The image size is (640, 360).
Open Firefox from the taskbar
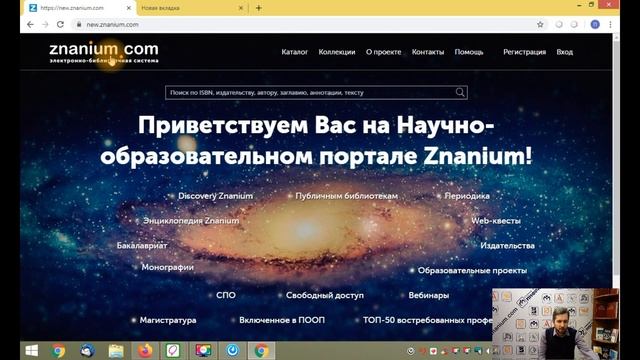pyautogui.click(x=145, y=351)
